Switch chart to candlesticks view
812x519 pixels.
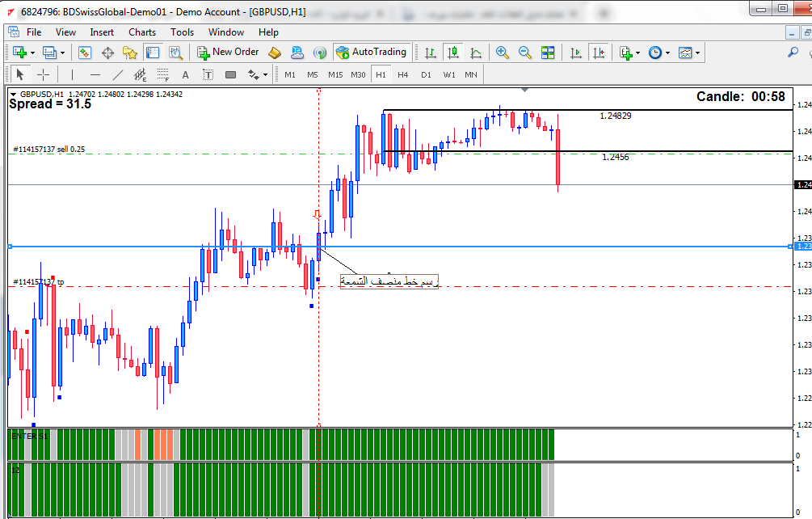[x=452, y=53]
